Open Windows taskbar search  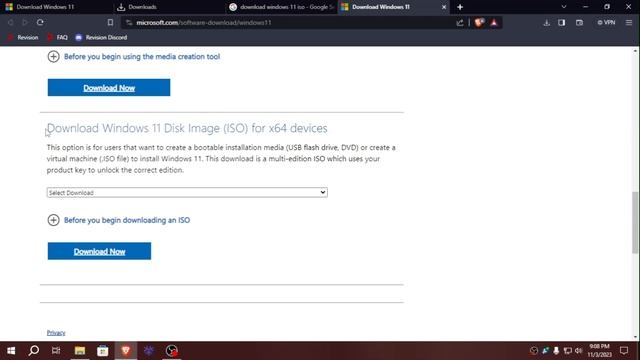(x=34, y=351)
